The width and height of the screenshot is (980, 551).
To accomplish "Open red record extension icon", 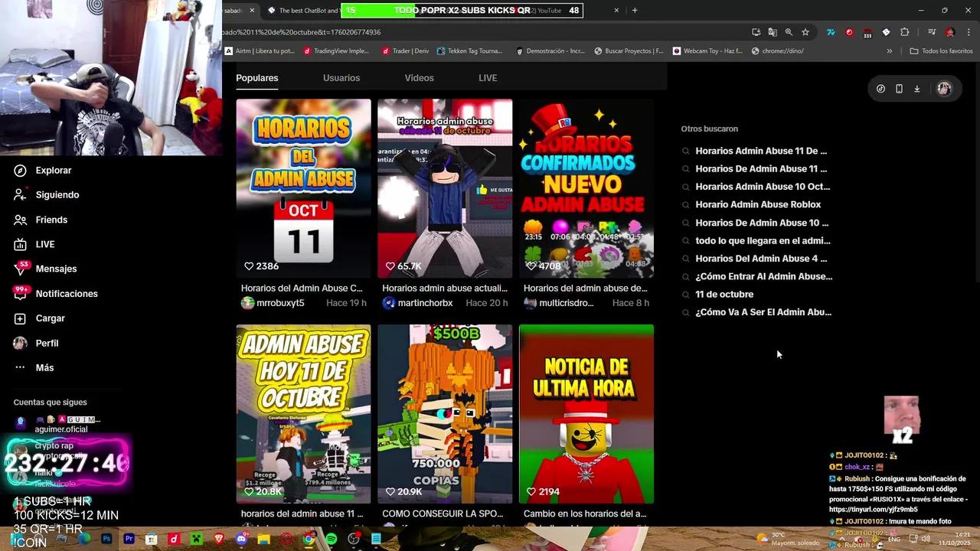I will coord(849,32).
